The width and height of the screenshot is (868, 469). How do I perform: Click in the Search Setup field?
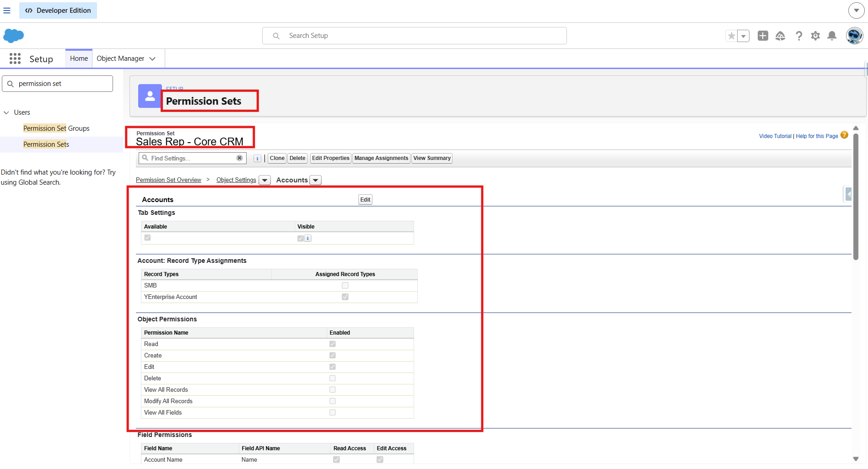tap(414, 36)
